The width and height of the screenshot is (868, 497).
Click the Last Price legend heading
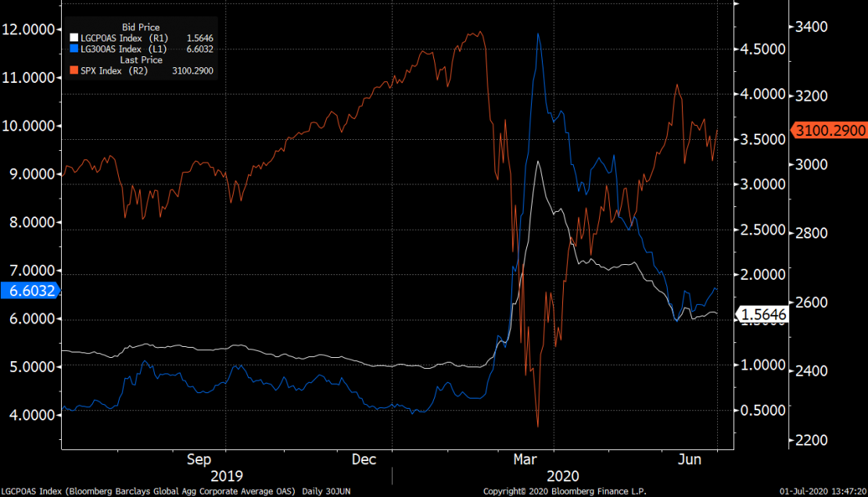[x=141, y=59]
